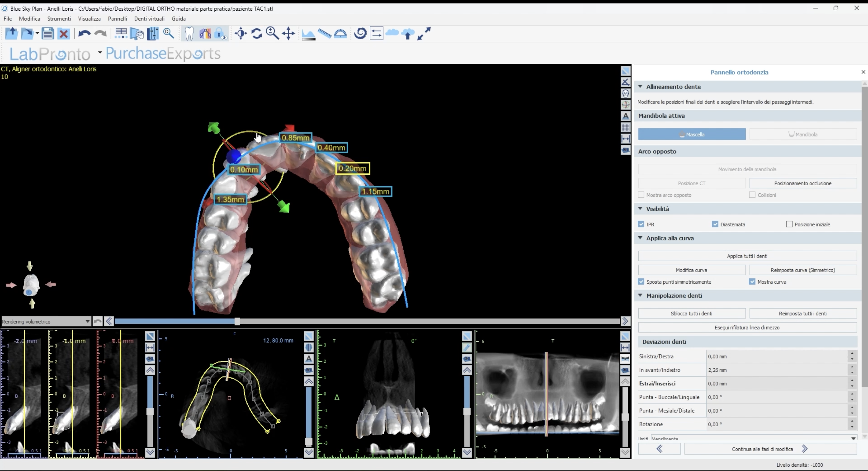Enable the Posizione iniziale checkbox
The width and height of the screenshot is (868, 471).
(789, 224)
